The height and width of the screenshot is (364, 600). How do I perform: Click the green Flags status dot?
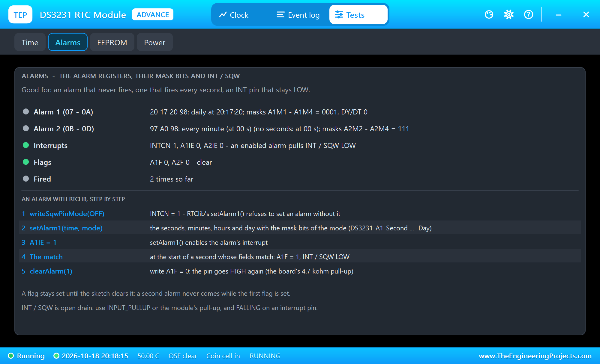pyautogui.click(x=26, y=162)
